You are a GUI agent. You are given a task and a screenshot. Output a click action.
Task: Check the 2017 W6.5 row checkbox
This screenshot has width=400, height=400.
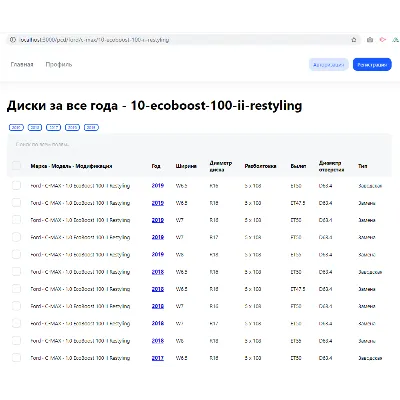coord(16,358)
